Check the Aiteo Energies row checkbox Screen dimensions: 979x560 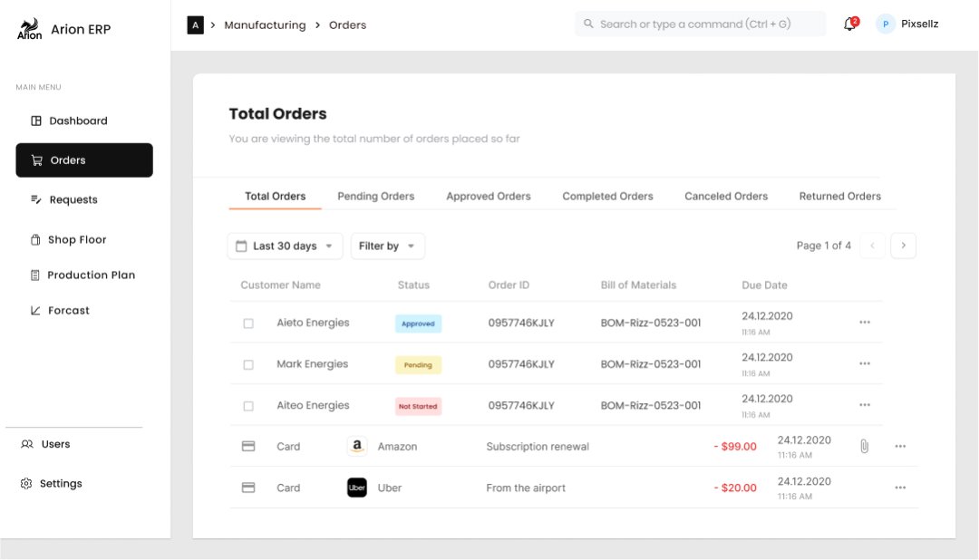(248, 406)
